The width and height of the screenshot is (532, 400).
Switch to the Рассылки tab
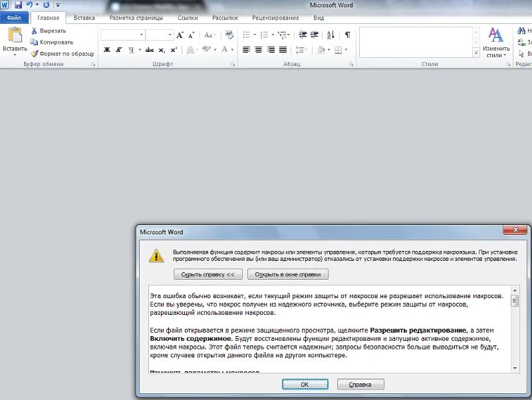pyautogui.click(x=225, y=18)
